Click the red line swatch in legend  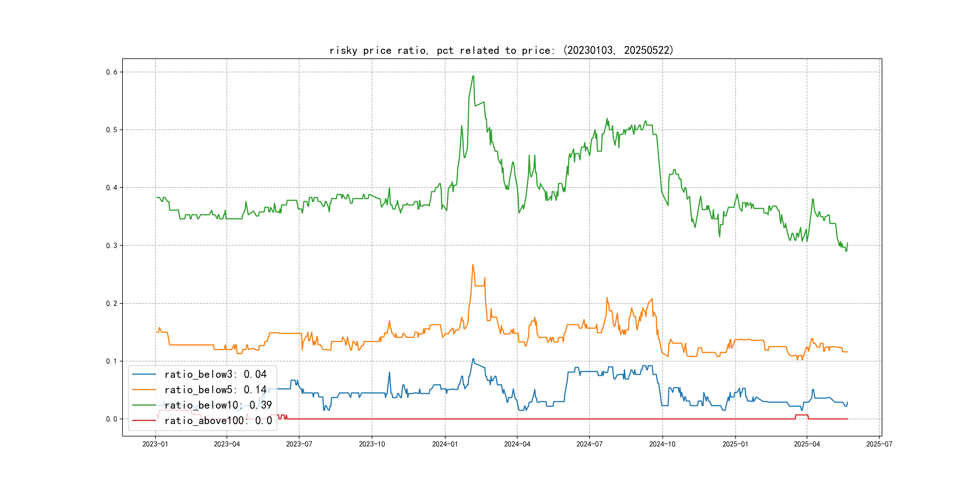tap(144, 421)
